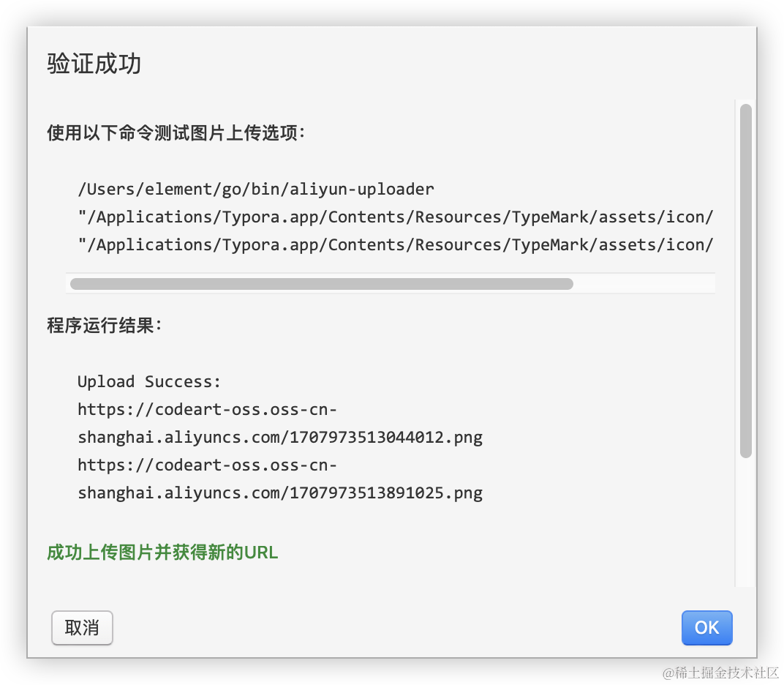Click the horizontal scrollbar under the command
Image resolution: width=784 pixels, height=685 pixels.
[x=322, y=284]
